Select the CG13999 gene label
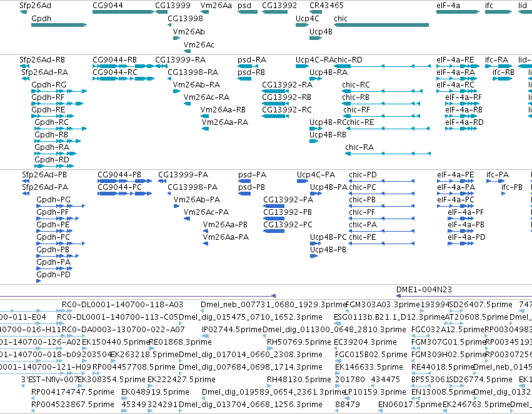 click(173, 6)
